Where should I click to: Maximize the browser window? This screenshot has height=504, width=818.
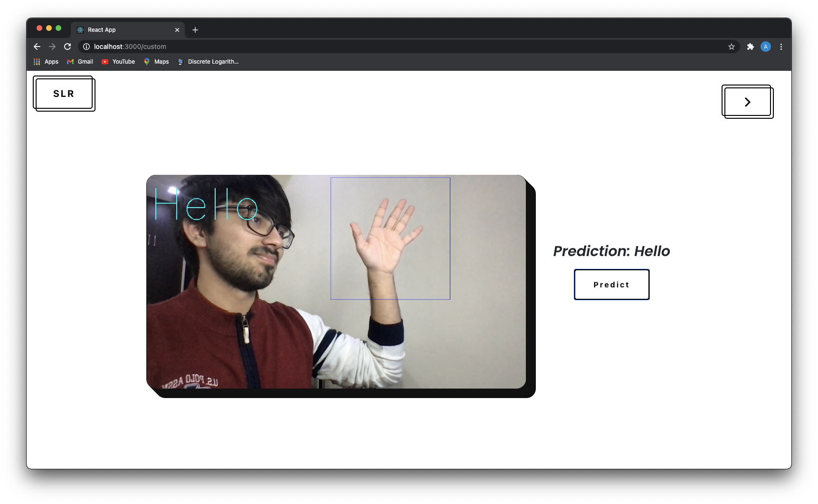coord(58,28)
